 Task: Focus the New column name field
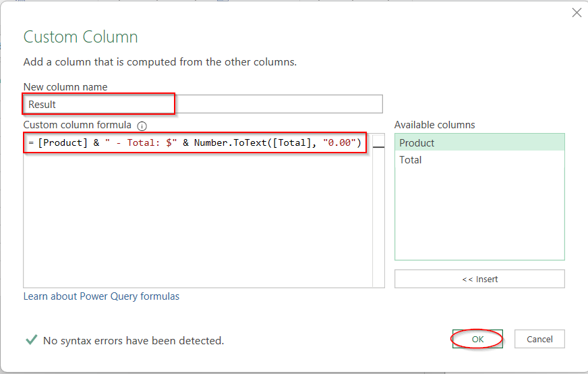click(202, 104)
